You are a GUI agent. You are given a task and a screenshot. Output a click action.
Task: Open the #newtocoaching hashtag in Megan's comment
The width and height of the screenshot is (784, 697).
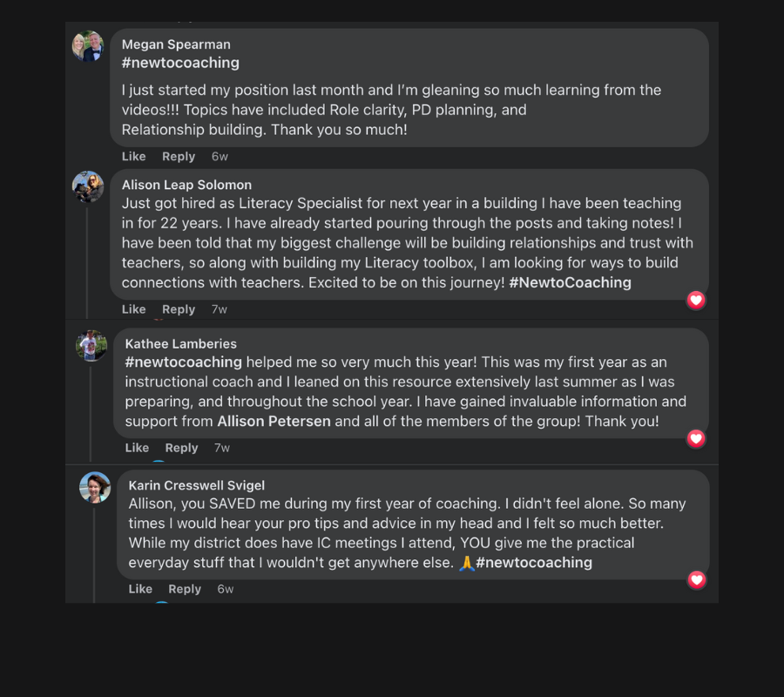180,63
